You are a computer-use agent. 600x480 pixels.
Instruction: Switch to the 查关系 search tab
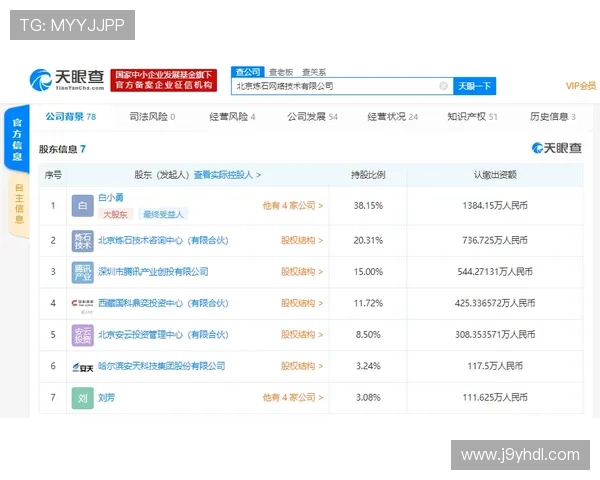click(x=314, y=72)
